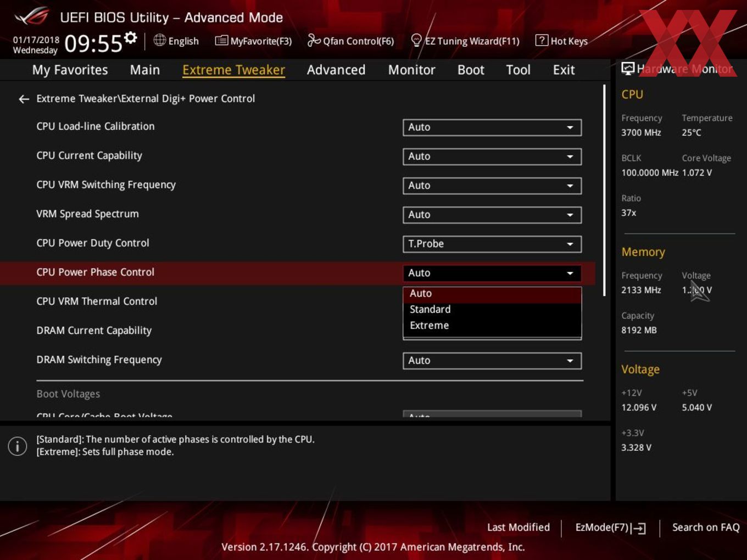
Task: Click the EZ Tuning Wizard bulb icon
Action: 416,40
